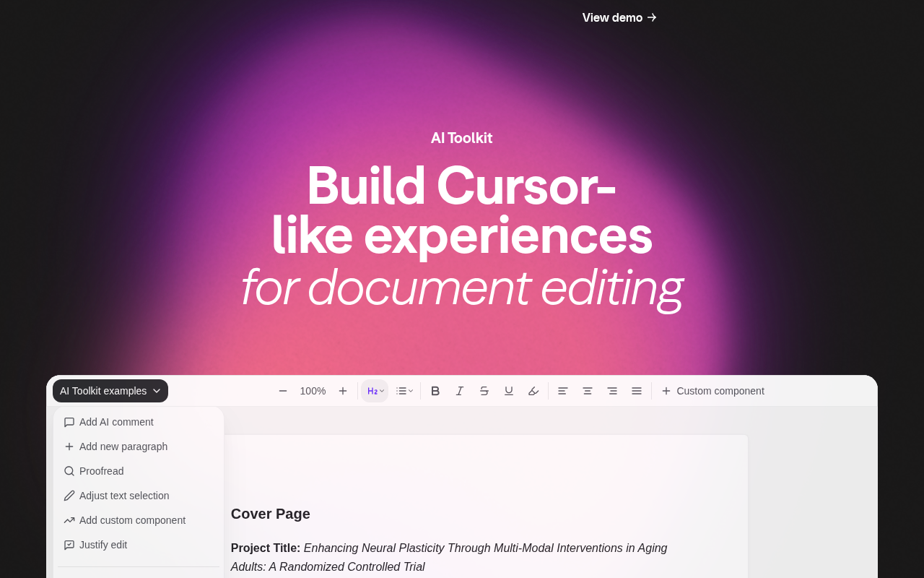Choose Proofread from the menu

coord(139,471)
